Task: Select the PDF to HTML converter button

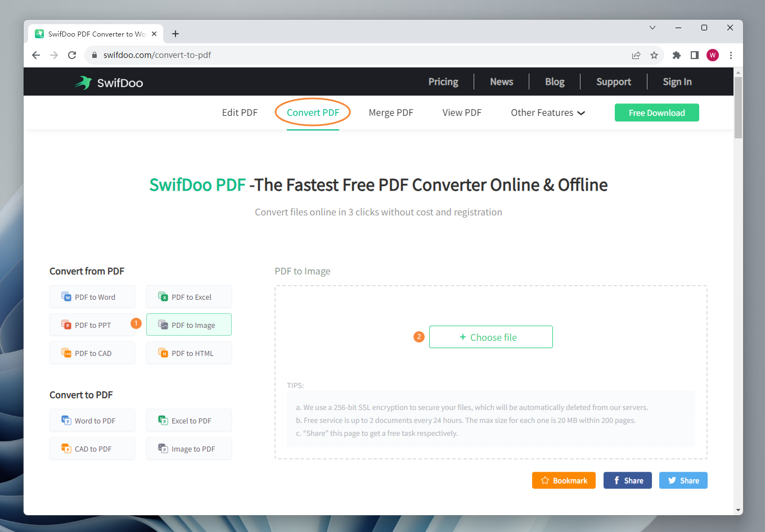Action: [189, 353]
